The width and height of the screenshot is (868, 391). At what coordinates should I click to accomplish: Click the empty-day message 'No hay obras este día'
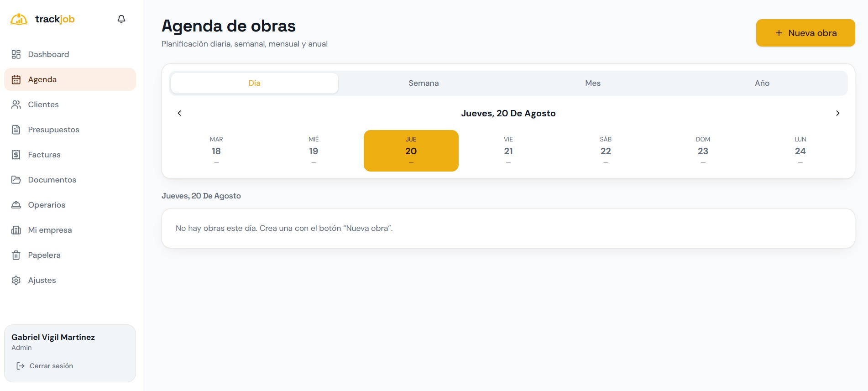[284, 228]
